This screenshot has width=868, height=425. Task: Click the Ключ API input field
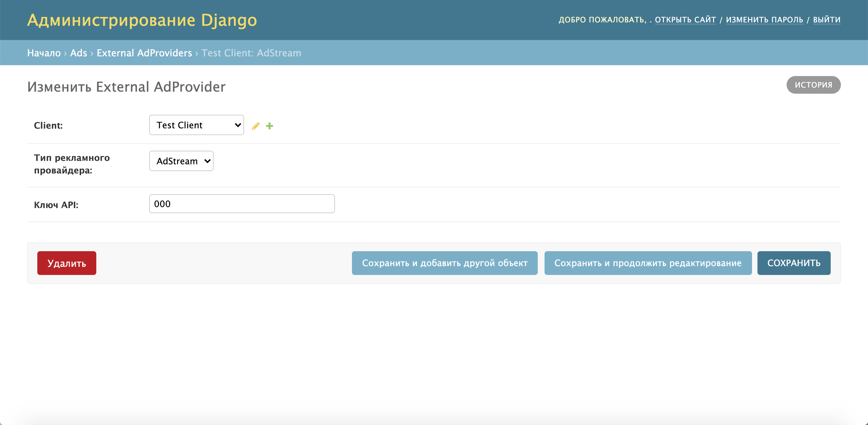pos(242,204)
